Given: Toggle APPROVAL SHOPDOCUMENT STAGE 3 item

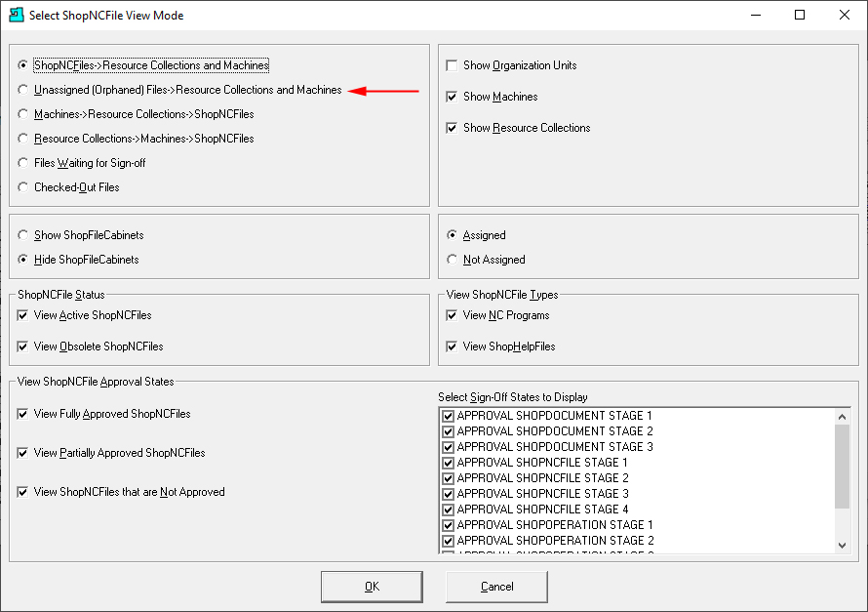Looking at the screenshot, I should click(x=449, y=447).
